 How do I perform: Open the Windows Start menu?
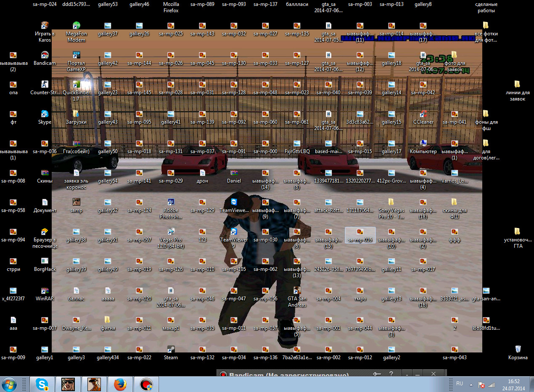(9, 384)
